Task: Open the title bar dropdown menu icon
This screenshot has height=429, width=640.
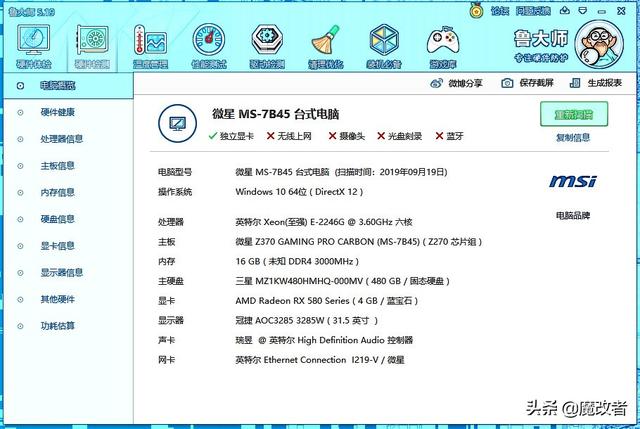Action: 583,11
